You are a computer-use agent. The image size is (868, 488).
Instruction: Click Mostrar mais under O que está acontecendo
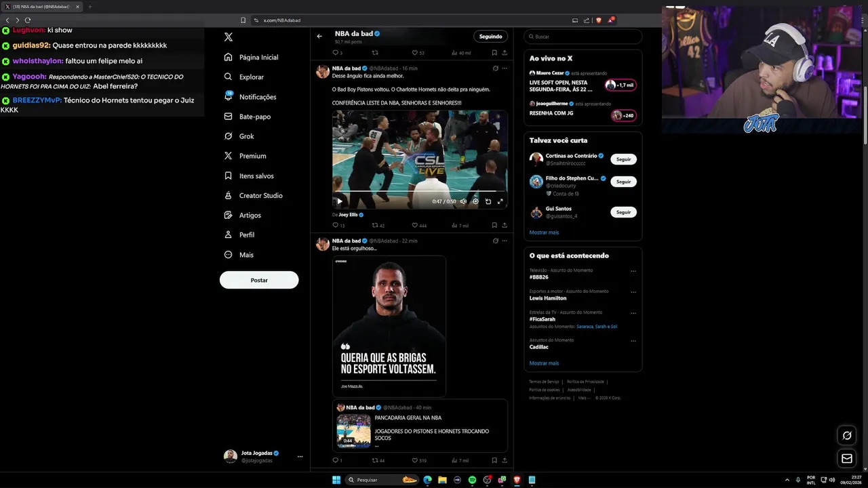(x=544, y=363)
